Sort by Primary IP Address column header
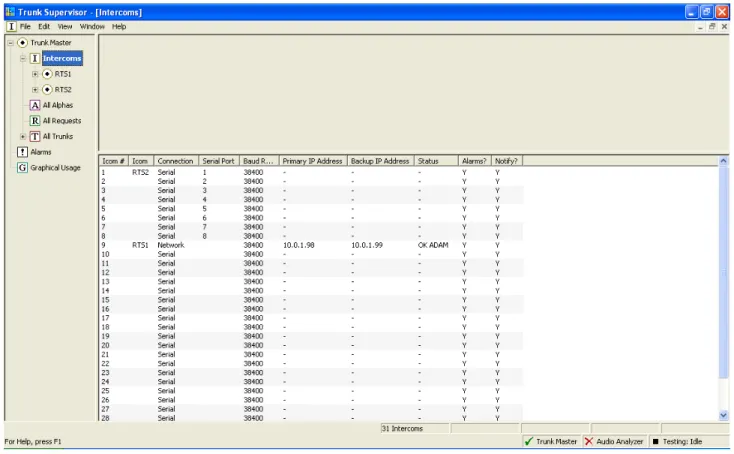Screen dimensions: 734x454 pos(313,161)
